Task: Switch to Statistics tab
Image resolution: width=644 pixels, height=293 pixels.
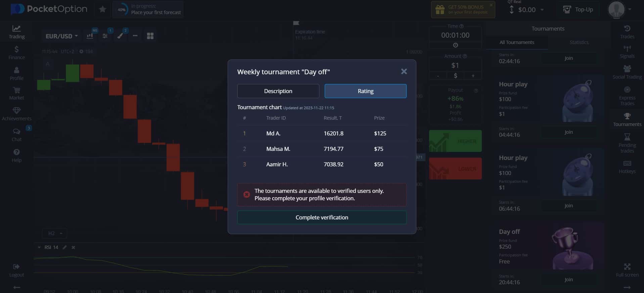Action: point(579,42)
